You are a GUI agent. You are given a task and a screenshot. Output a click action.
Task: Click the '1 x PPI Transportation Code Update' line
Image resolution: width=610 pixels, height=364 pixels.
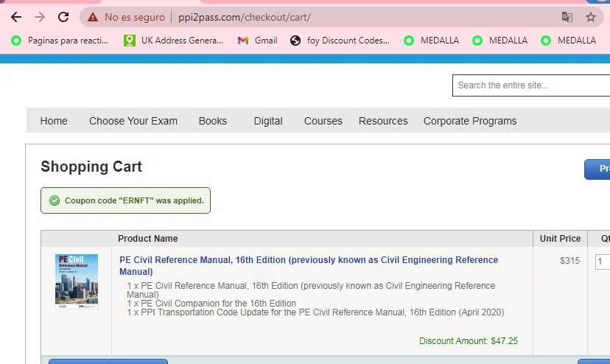[x=315, y=312]
